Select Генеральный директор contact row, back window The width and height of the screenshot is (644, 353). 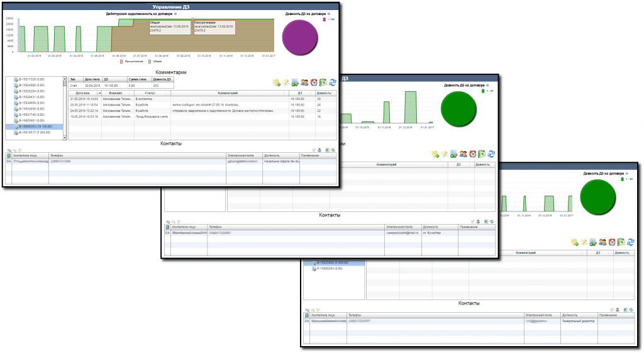click(469, 321)
